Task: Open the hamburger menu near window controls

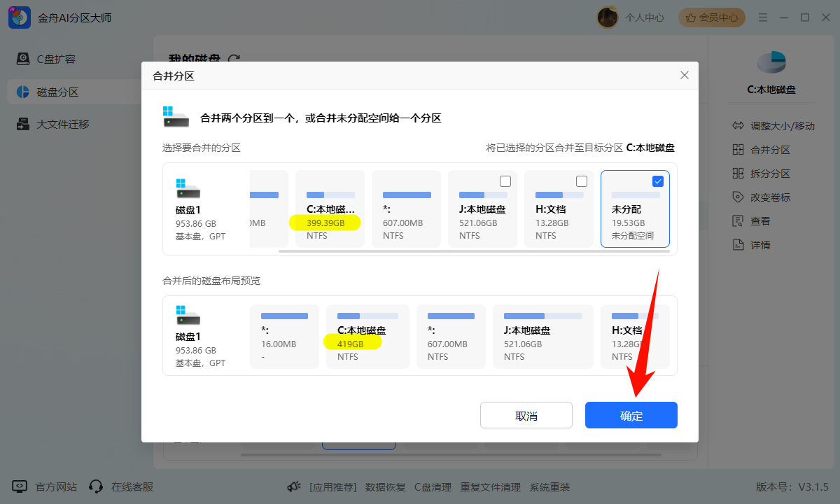Action: pos(763,17)
